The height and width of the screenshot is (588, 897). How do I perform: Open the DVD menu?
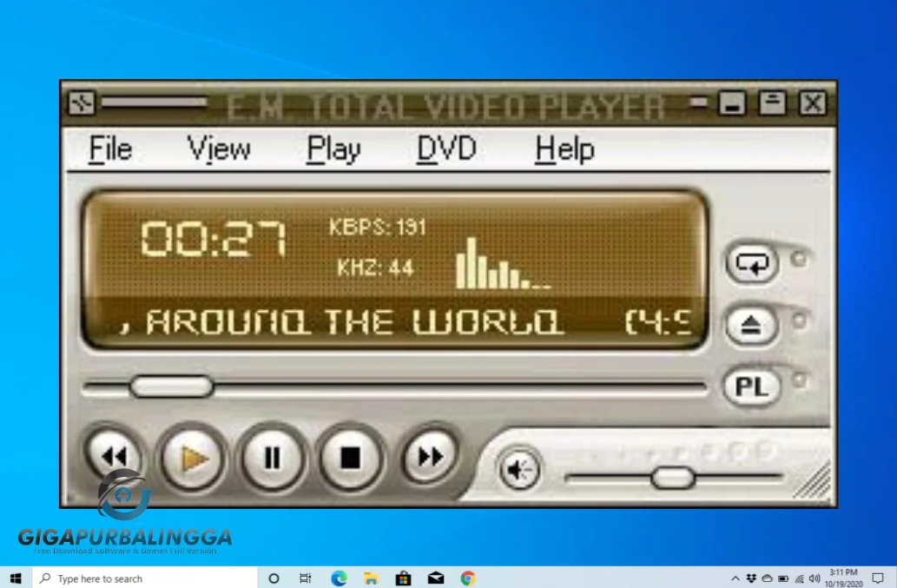click(x=446, y=149)
